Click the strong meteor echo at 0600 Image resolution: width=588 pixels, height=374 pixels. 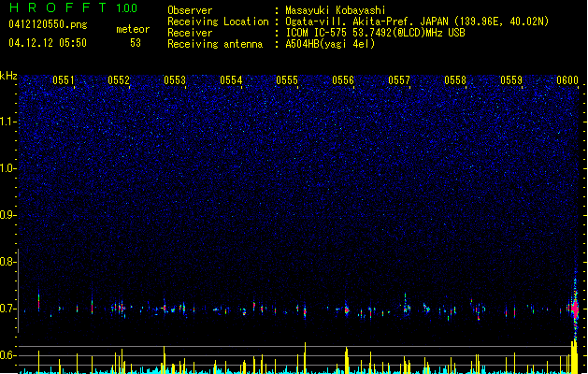[x=575, y=309]
